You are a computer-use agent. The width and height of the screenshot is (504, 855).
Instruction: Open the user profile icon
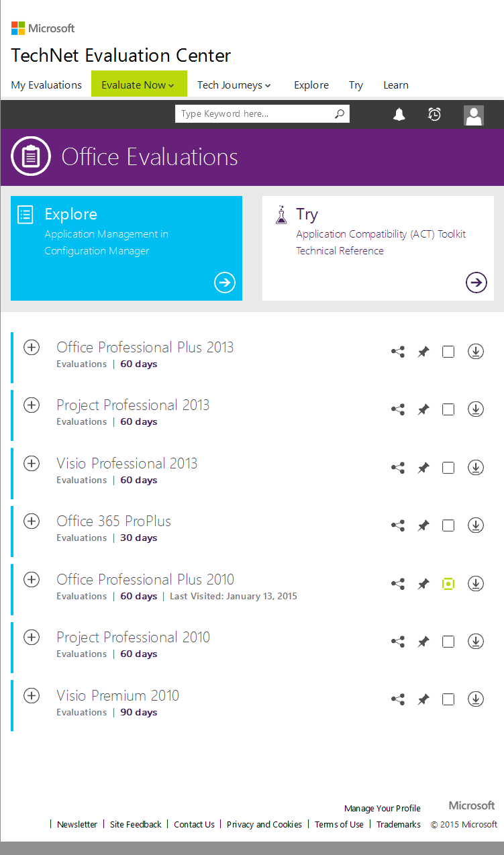pyautogui.click(x=474, y=115)
